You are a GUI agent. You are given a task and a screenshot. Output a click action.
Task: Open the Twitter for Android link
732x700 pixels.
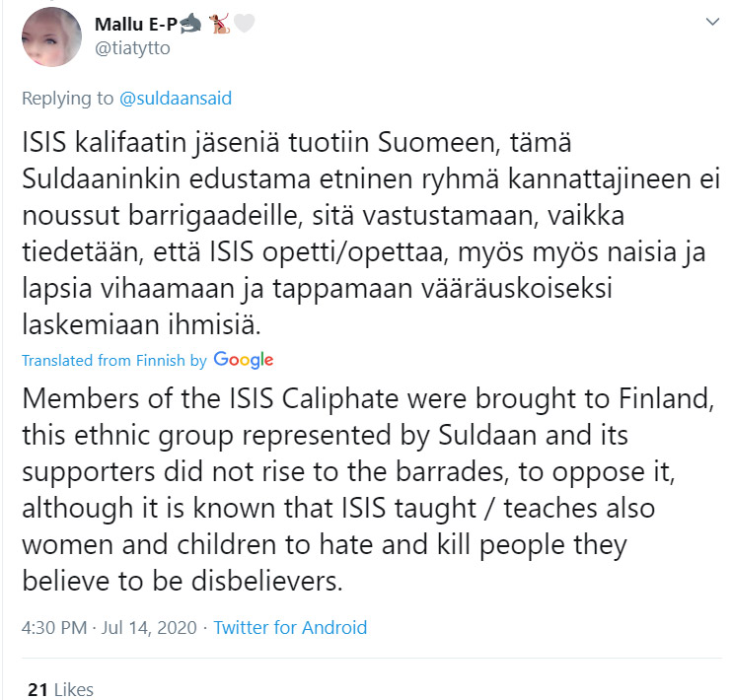click(x=290, y=628)
